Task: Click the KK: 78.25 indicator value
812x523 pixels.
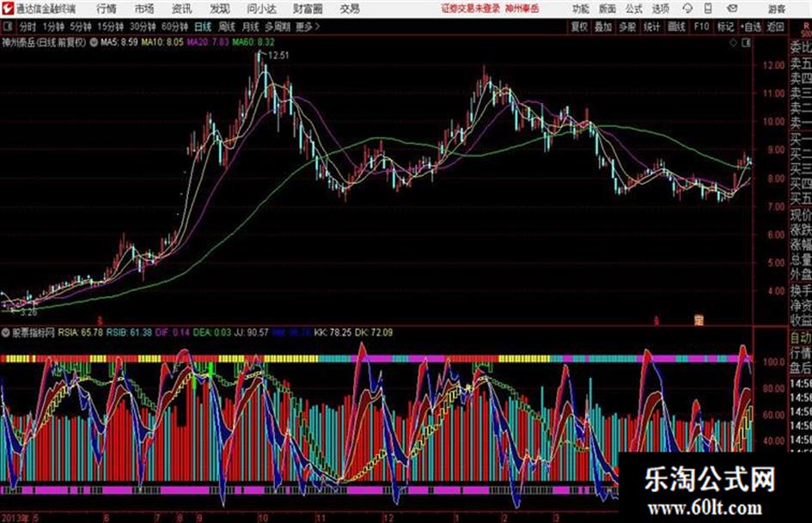Action: pos(333,332)
